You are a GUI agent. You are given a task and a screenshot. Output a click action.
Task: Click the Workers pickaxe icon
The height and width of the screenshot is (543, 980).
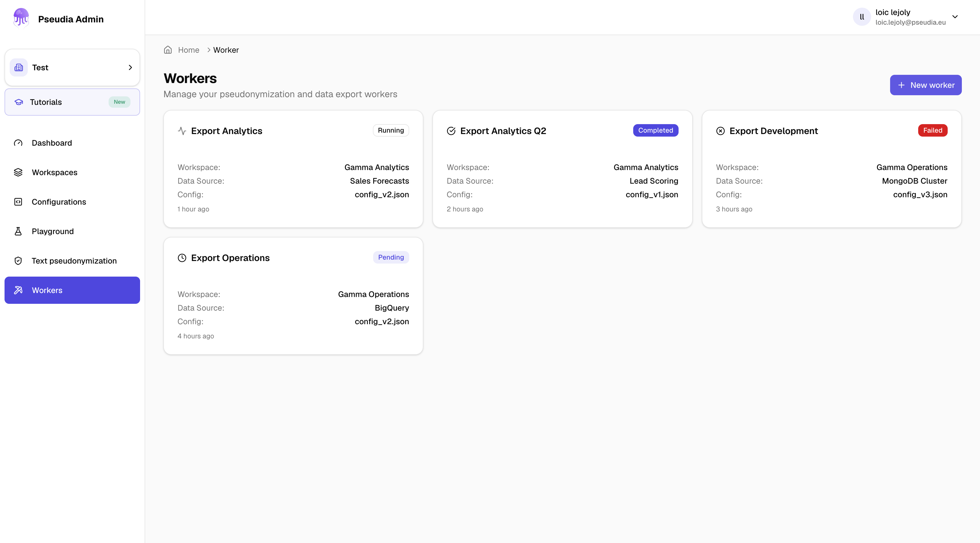click(18, 290)
